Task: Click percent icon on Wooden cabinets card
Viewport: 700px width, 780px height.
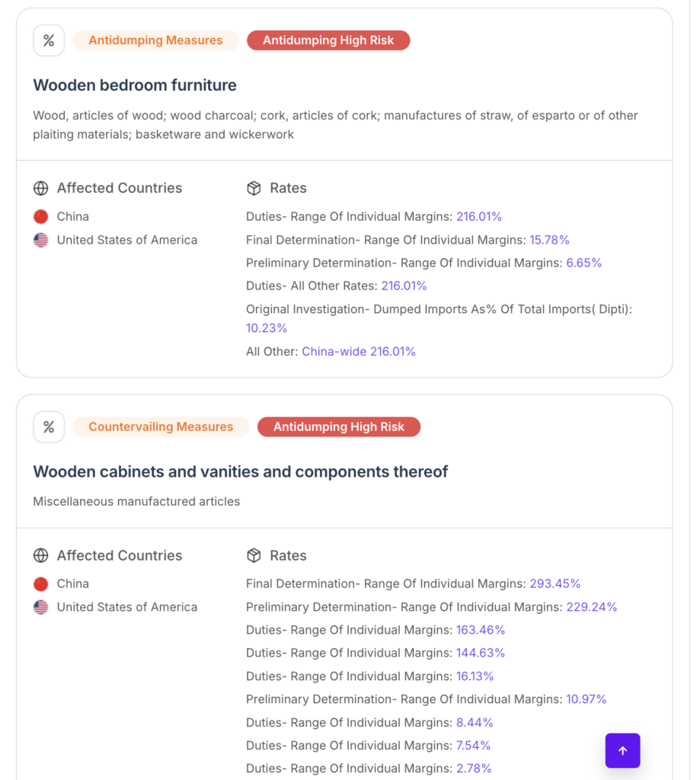Action: tap(49, 427)
